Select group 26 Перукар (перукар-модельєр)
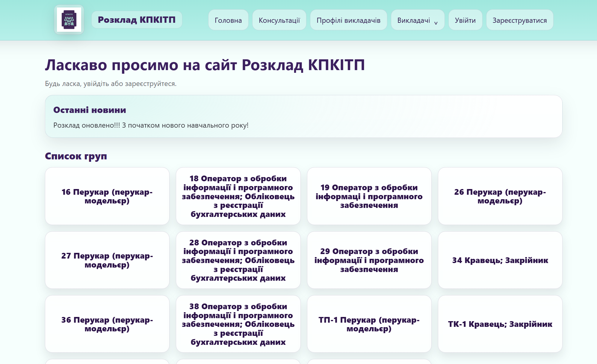The height and width of the screenshot is (364, 597). [x=500, y=196]
